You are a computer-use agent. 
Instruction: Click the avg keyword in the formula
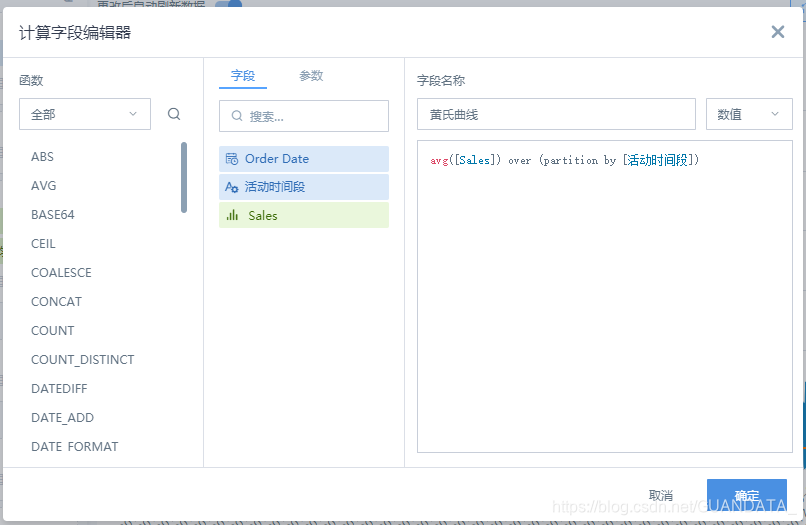click(x=439, y=161)
